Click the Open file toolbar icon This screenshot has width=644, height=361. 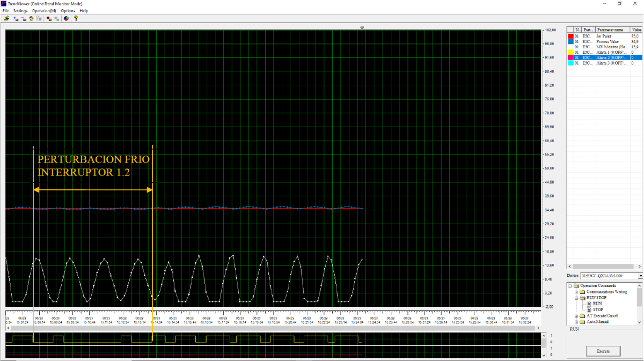[x=6, y=18]
